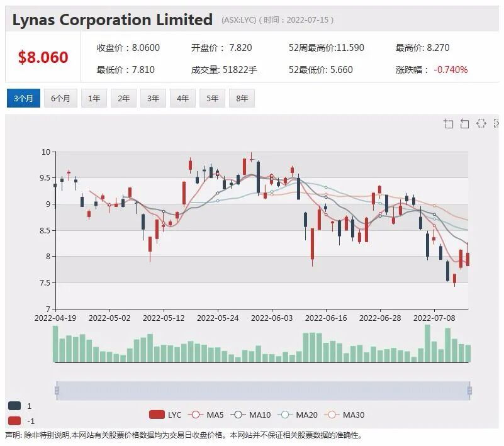The height and width of the screenshot is (446, 504).
Task: Click the 2022-07-08 x-axis label
Action: point(434,318)
